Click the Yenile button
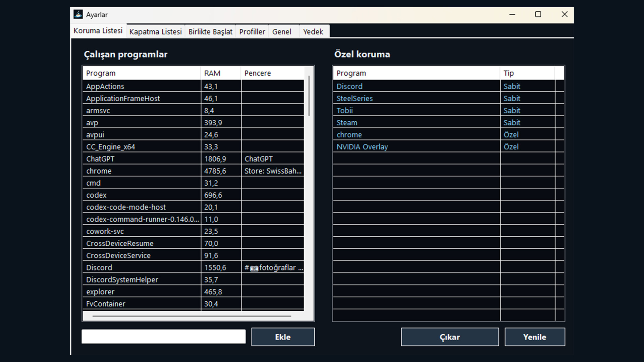The width and height of the screenshot is (644, 362). pos(535,337)
